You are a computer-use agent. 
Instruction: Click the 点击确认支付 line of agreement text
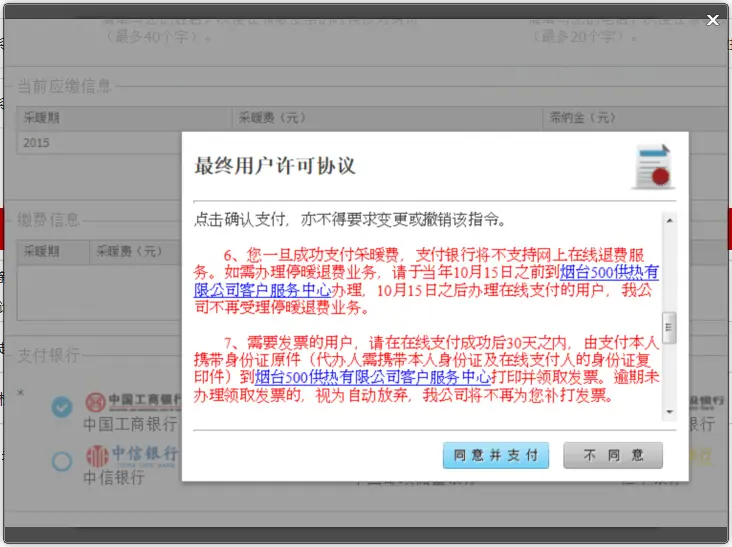point(350,219)
